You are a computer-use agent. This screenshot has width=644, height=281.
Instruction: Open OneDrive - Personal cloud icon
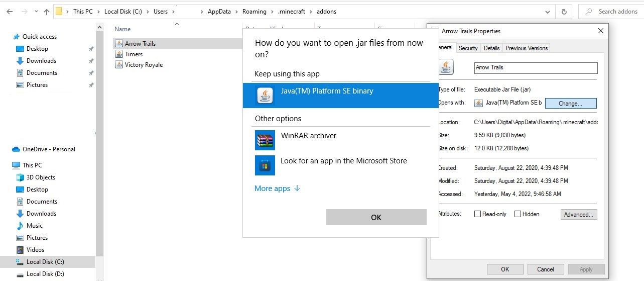tap(16, 149)
